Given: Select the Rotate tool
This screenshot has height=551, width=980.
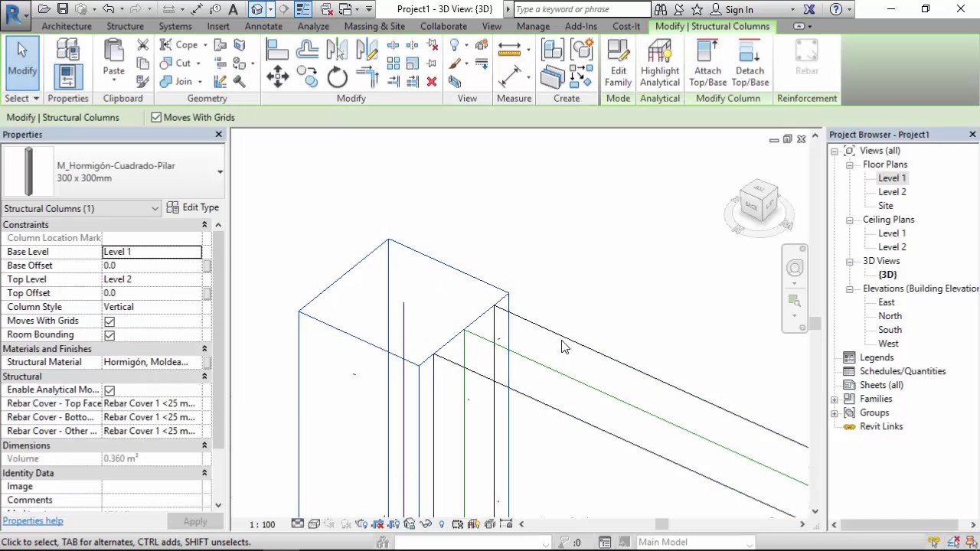Looking at the screenshot, I should (x=337, y=77).
